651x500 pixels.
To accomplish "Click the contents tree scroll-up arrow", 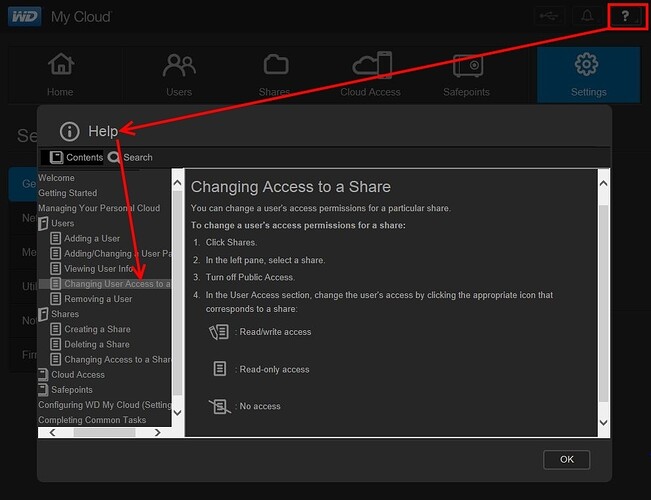I will pyautogui.click(x=177, y=183).
